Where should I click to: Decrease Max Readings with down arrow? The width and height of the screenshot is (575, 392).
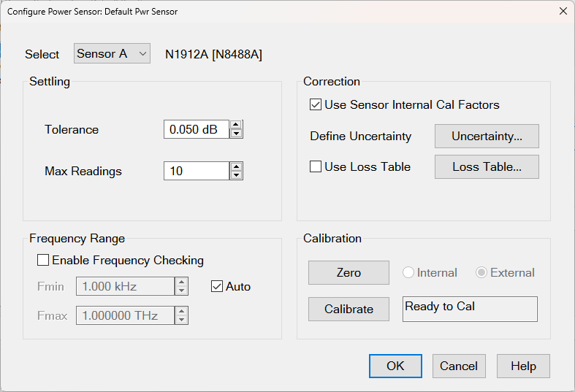(x=236, y=175)
